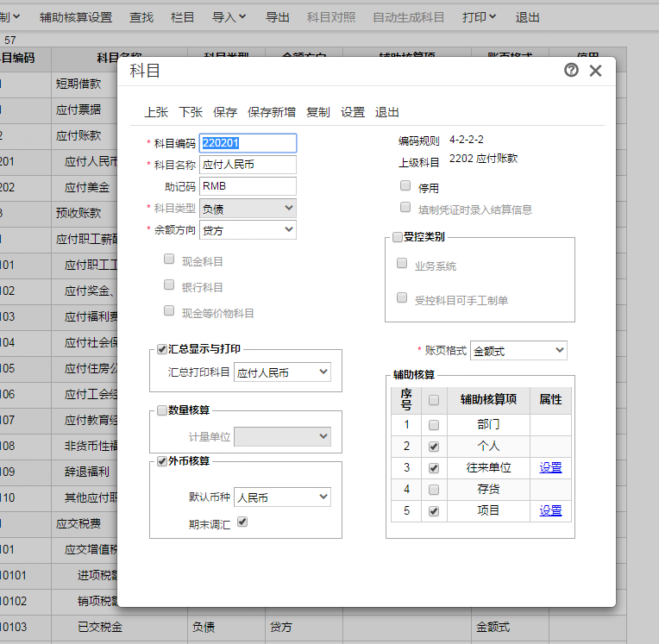The height and width of the screenshot is (644, 659).
Task: Go to previous record with 上张
Action: 156,112
